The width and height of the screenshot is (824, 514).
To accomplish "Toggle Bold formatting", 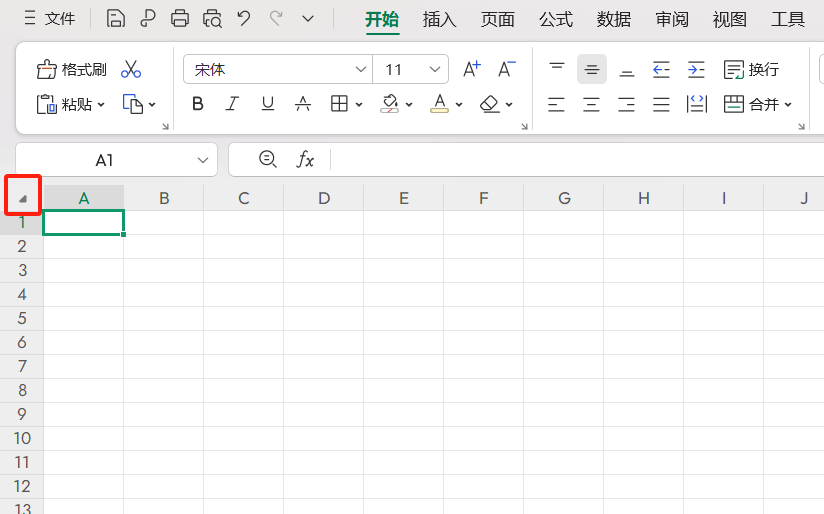I will pos(198,104).
